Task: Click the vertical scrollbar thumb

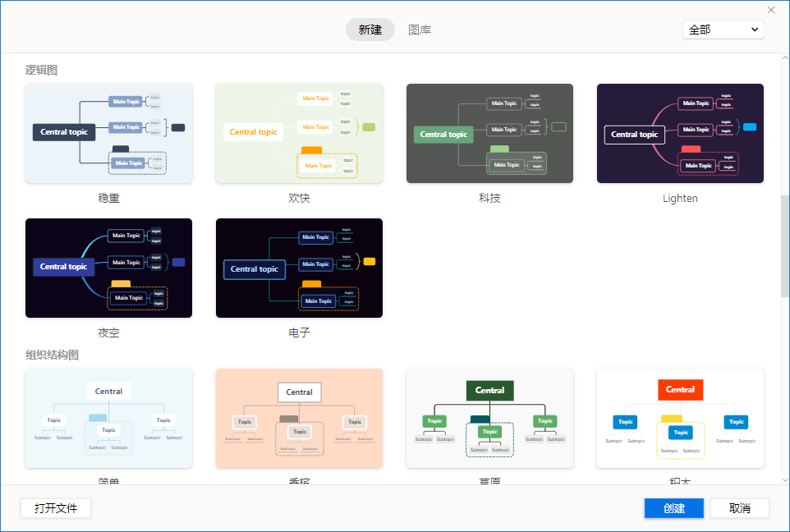Action: tap(785, 245)
